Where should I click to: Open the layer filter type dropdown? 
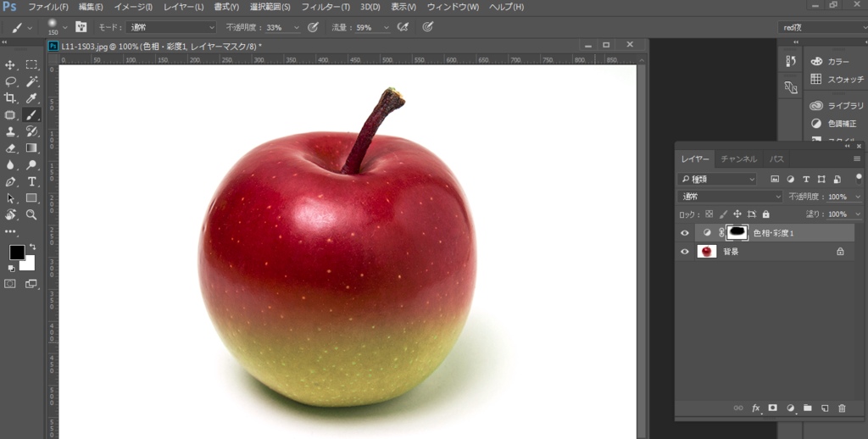pos(717,179)
